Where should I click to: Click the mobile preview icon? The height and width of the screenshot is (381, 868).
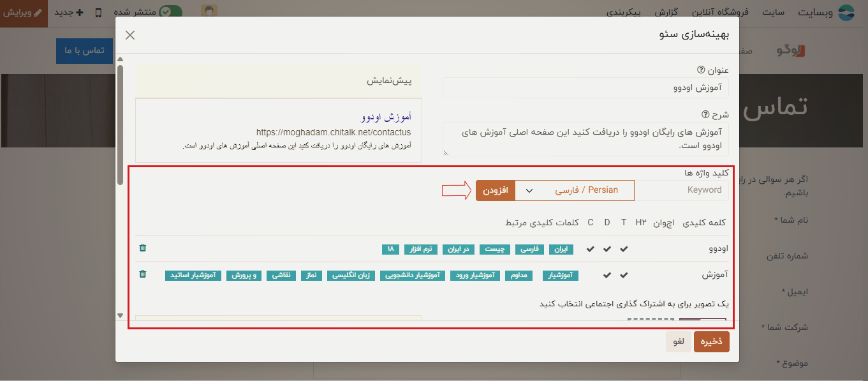point(98,12)
